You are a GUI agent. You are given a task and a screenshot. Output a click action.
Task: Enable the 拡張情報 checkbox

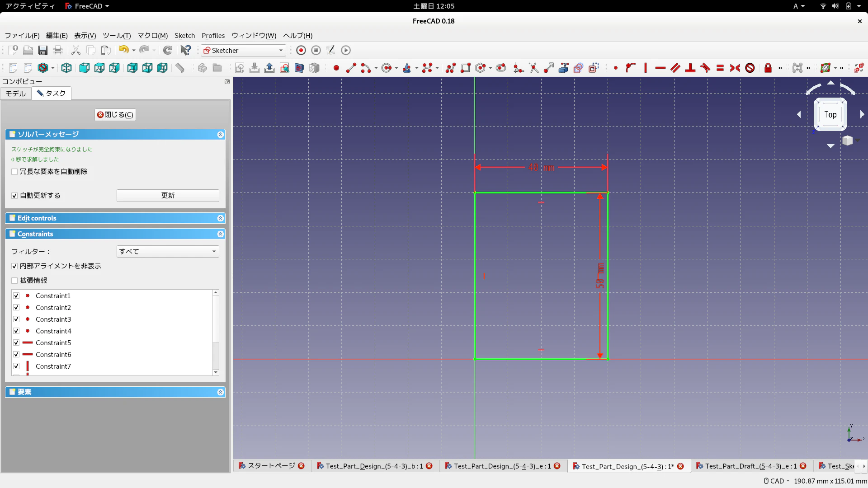point(14,281)
